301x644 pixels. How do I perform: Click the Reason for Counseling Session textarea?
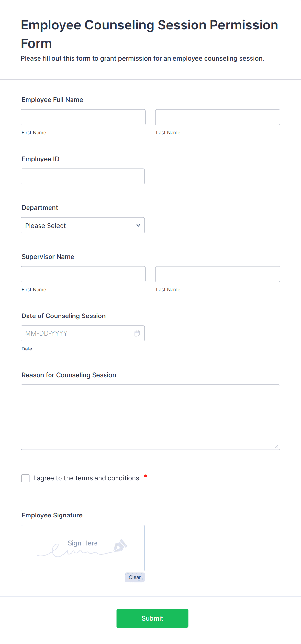point(150,417)
